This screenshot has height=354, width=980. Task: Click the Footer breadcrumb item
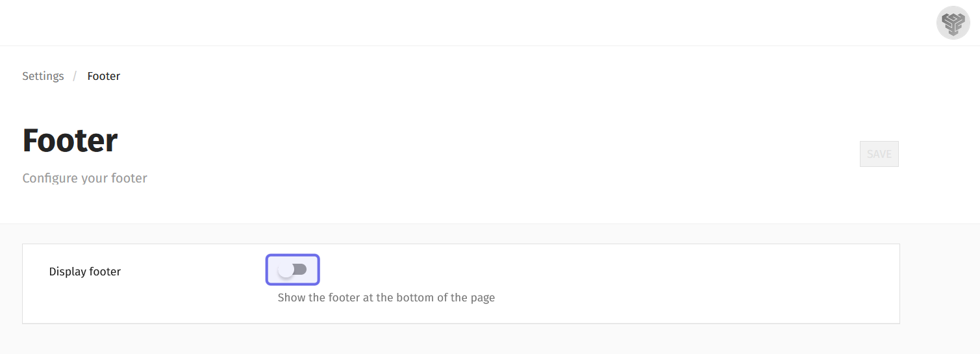click(104, 76)
